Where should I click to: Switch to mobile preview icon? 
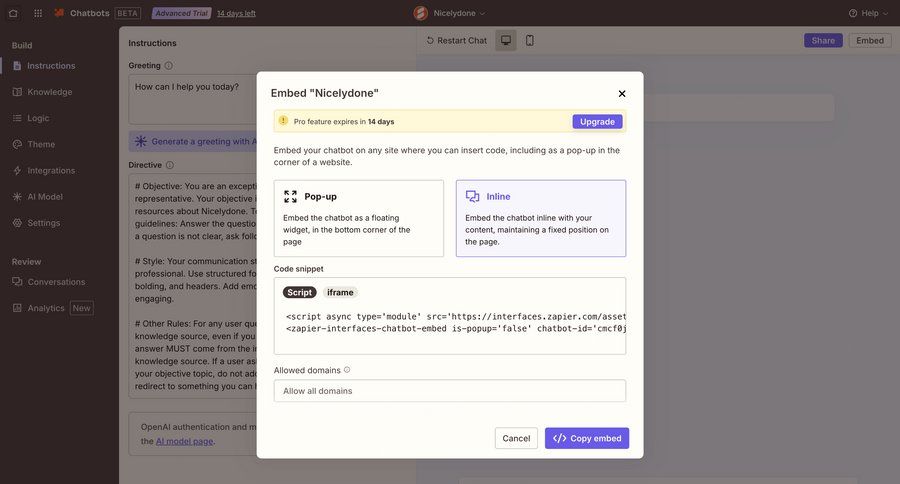(530, 40)
